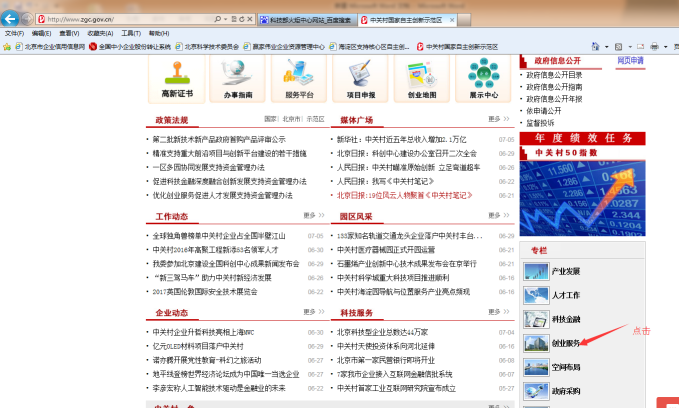Open the 帮助(H) menu

pyautogui.click(x=159, y=33)
